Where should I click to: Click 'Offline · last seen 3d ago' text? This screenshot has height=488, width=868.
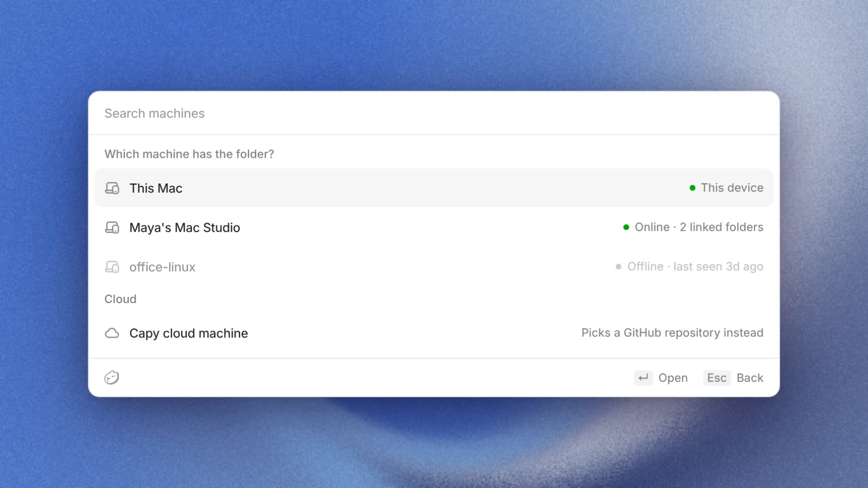[695, 267]
